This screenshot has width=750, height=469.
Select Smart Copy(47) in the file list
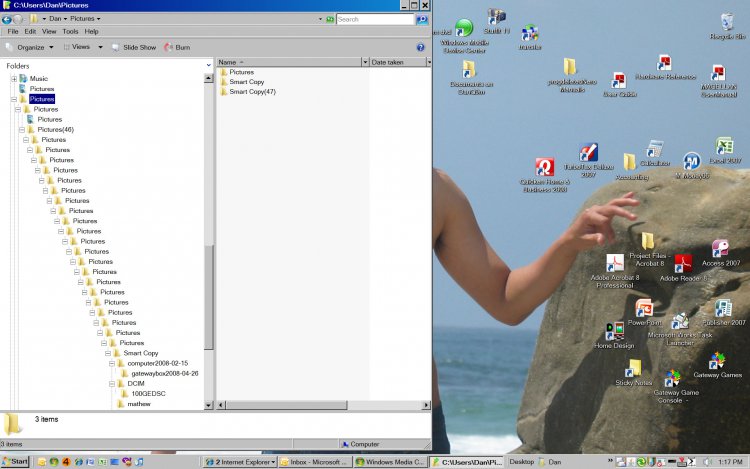(x=252, y=92)
